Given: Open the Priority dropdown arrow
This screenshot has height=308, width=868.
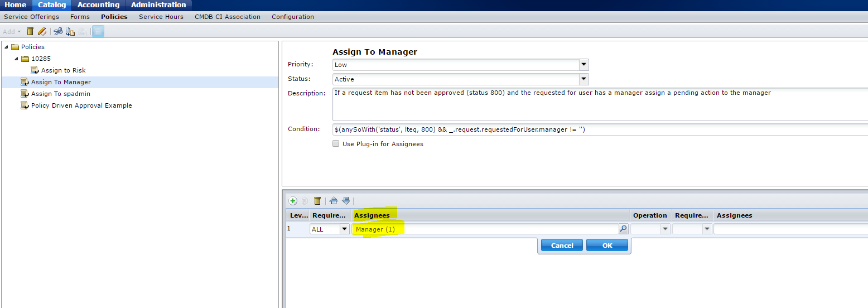Looking at the screenshot, I should click(x=584, y=65).
